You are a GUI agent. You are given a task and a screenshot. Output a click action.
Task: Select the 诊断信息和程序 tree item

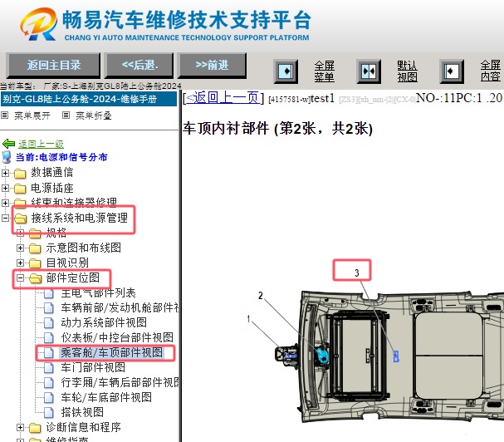click(x=84, y=427)
